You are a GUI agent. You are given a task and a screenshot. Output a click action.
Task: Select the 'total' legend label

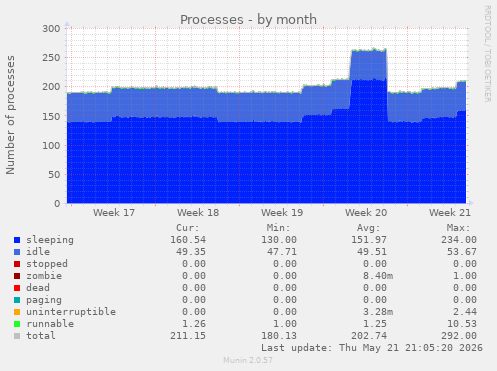[41, 336]
